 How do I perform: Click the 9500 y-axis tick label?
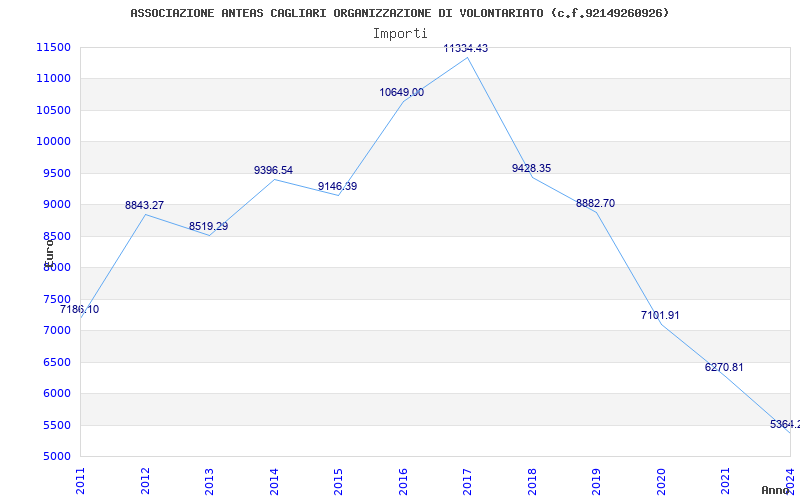coord(56,173)
